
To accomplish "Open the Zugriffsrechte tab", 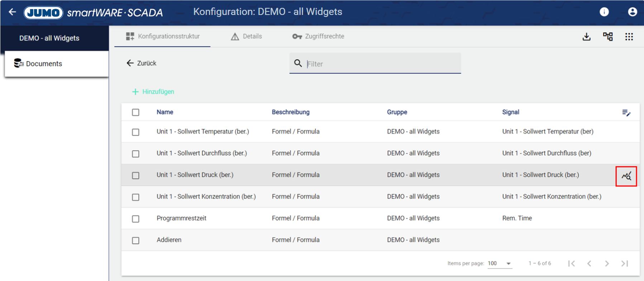I will (x=318, y=37).
